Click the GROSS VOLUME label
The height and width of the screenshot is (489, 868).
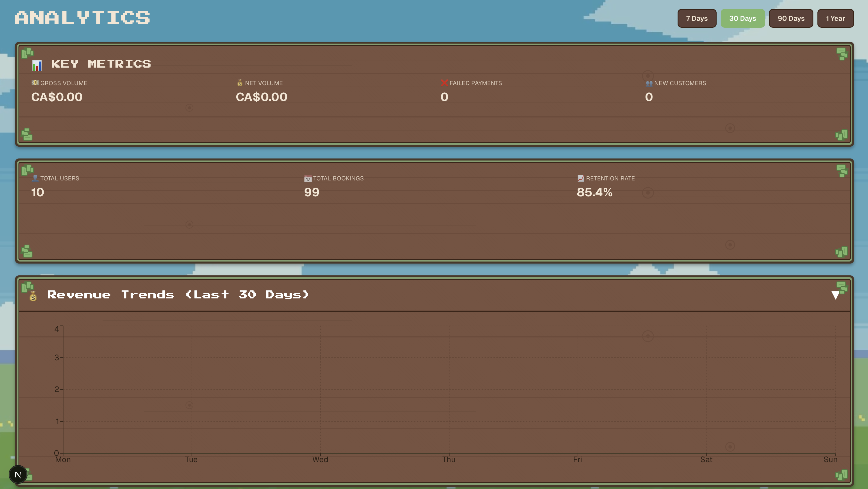64,83
